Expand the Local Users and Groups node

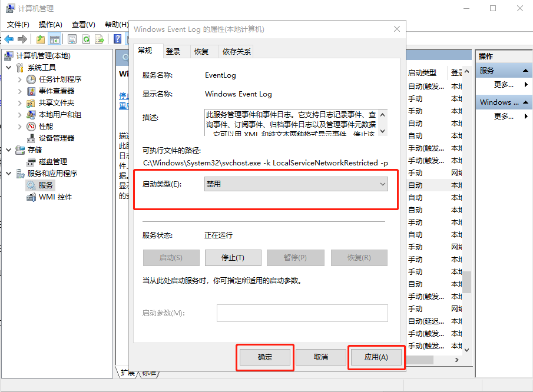tap(20, 115)
